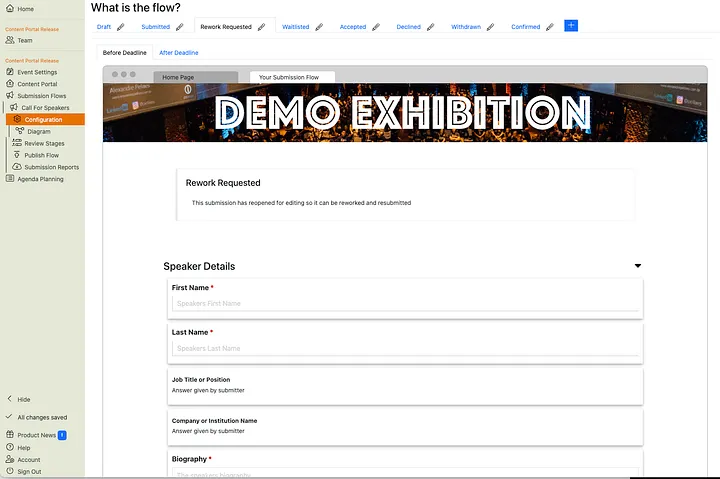Switch to the Waitlisted tab
The height and width of the screenshot is (479, 720).
(x=296, y=27)
